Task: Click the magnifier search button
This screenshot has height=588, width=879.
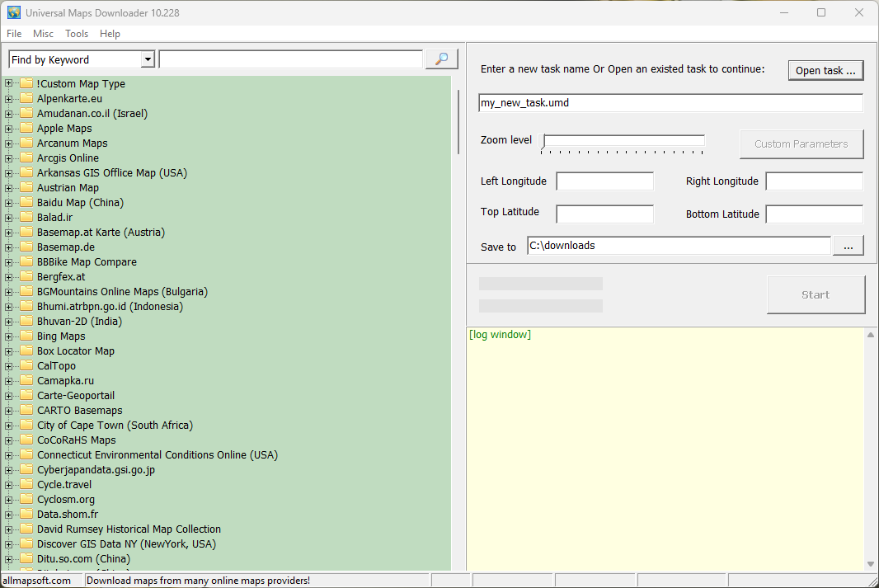Action: [x=442, y=59]
